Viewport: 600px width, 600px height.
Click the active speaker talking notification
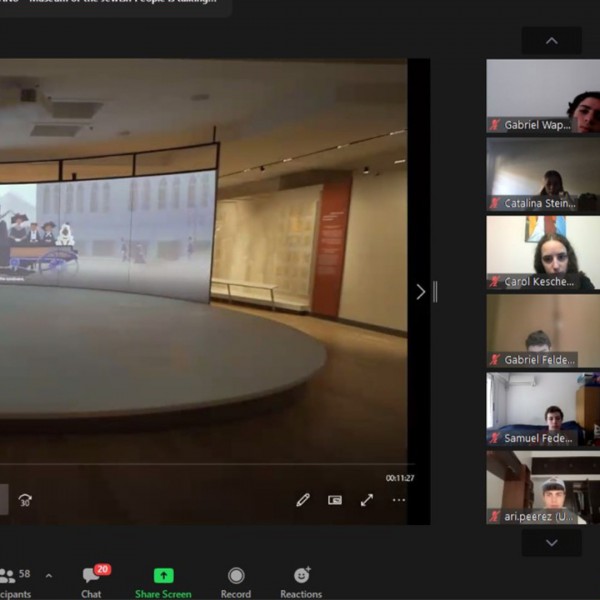coord(115,6)
